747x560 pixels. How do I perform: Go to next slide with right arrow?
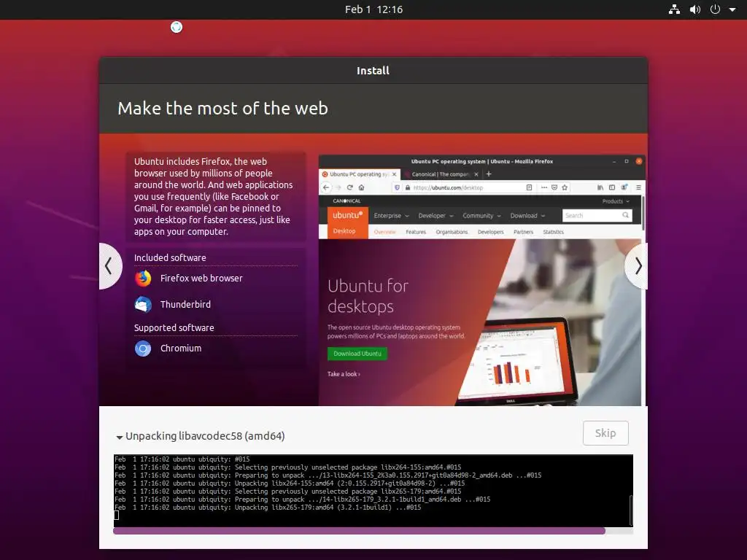tap(637, 265)
